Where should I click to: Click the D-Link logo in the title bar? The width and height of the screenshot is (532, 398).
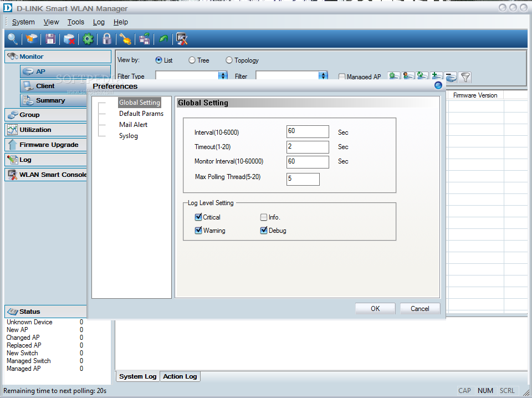7,7
